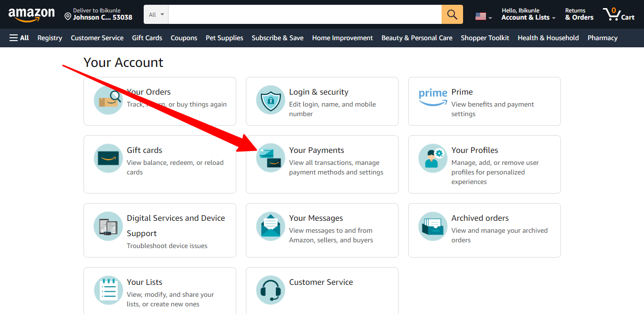Go to Pet Supplies
The image size is (644, 314).
pos(224,38)
